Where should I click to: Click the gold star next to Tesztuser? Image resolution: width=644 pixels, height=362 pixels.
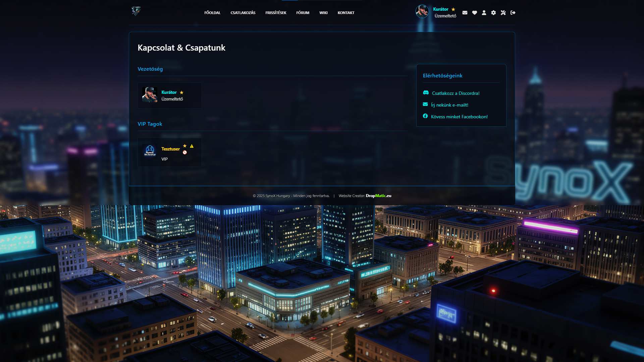click(185, 146)
